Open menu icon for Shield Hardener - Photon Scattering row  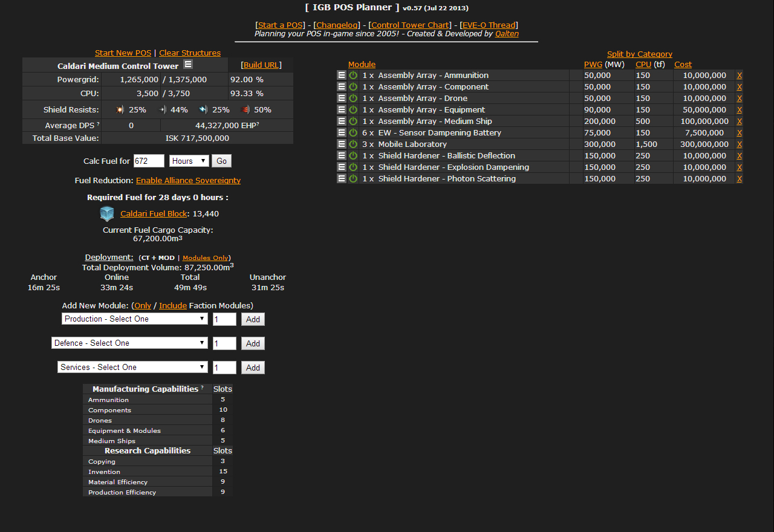[x=342, y=179]
